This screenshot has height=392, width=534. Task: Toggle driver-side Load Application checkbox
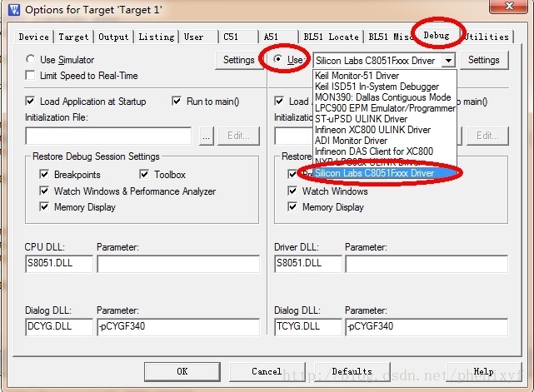coord(279,101)
